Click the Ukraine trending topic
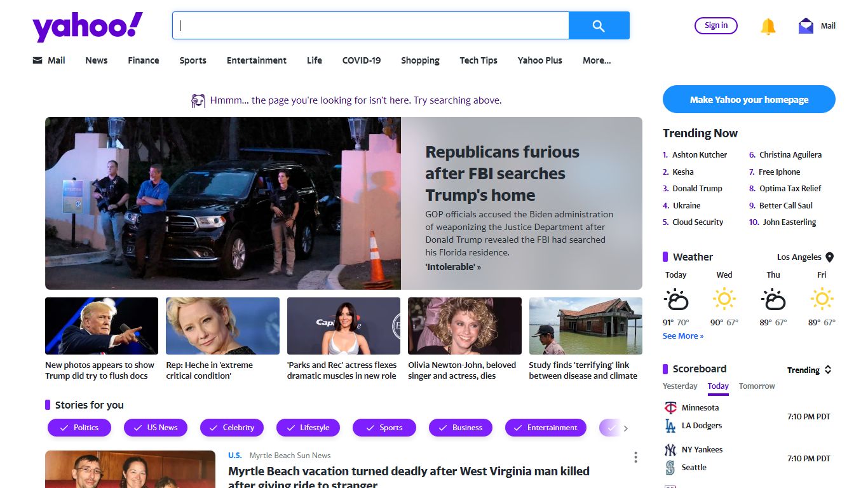The height and width of the screenshot is (488, 868). [x=686, y=205]
